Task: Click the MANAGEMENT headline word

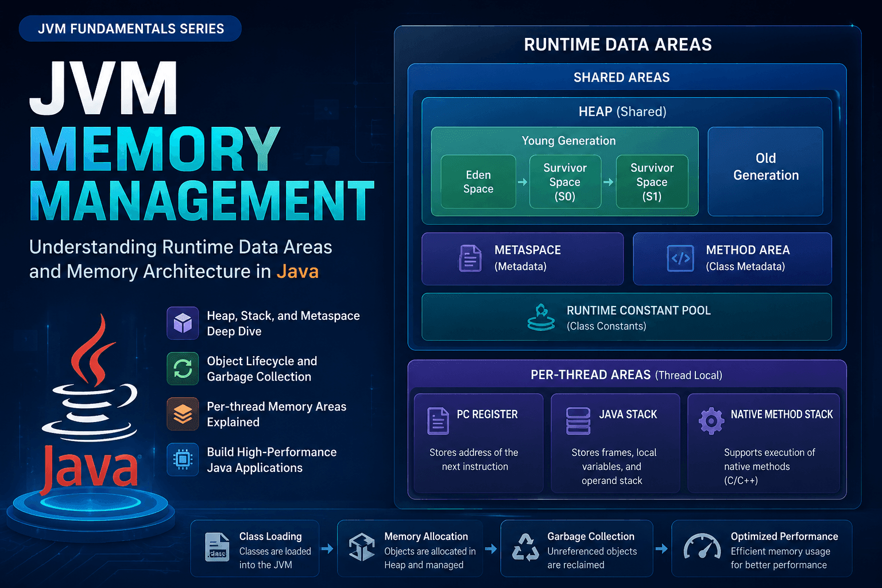Action: click(202, 200)
